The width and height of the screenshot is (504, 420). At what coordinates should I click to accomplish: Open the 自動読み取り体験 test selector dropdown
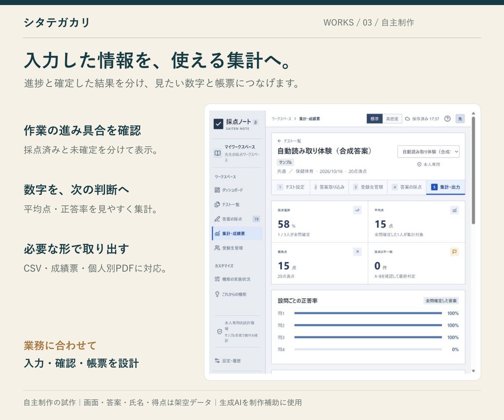coord(429,152)
